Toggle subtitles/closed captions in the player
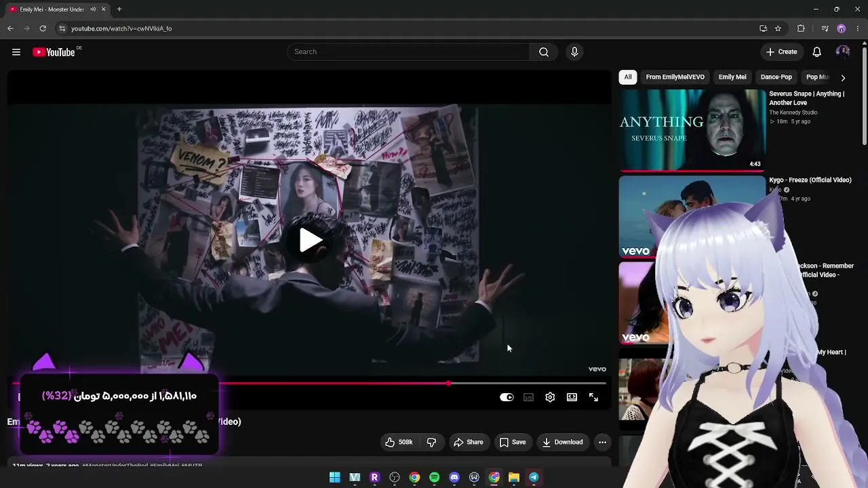The image size is (868, 488). click(x=528, y=397)
